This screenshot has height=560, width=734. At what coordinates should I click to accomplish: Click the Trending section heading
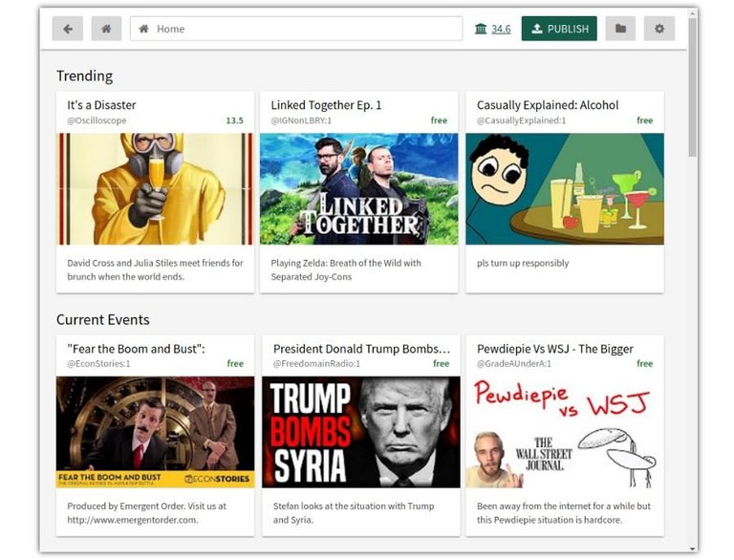[84, 75]
